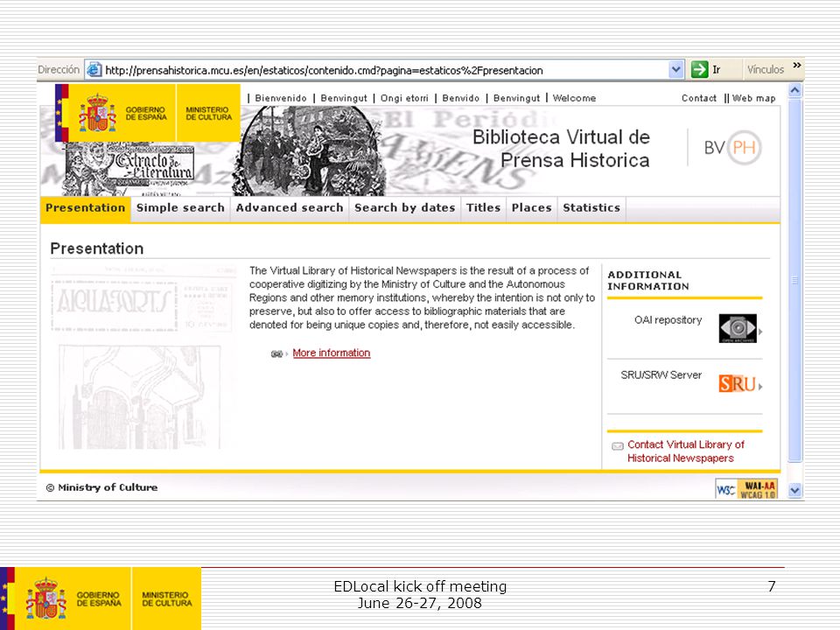Switch to the Statistics tab
840x630 pixels.
point(591,208)
